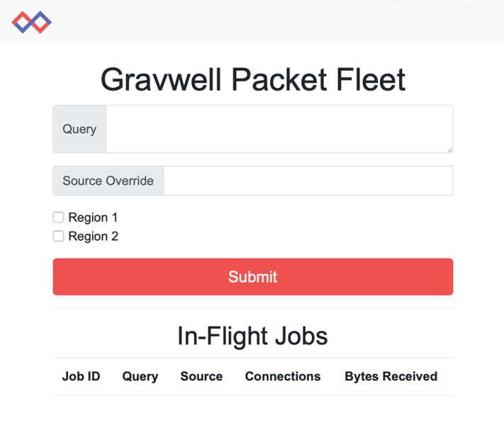Click the Bytes Received column header
The height and width of the screenshot is (447, 504).
tap(391, 376)
